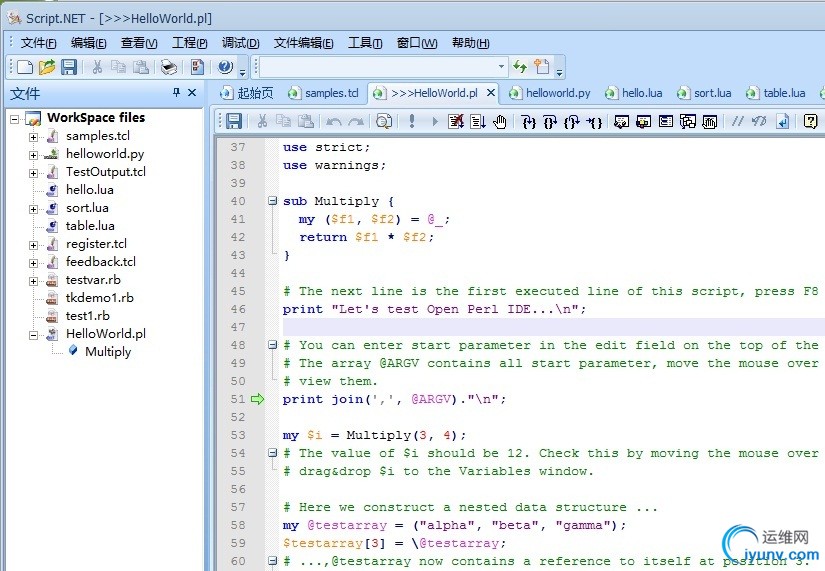This screenshot has height=571, width=825.
Task: Click the properties page icon beside printer
Action: click(x=197, y=67)
